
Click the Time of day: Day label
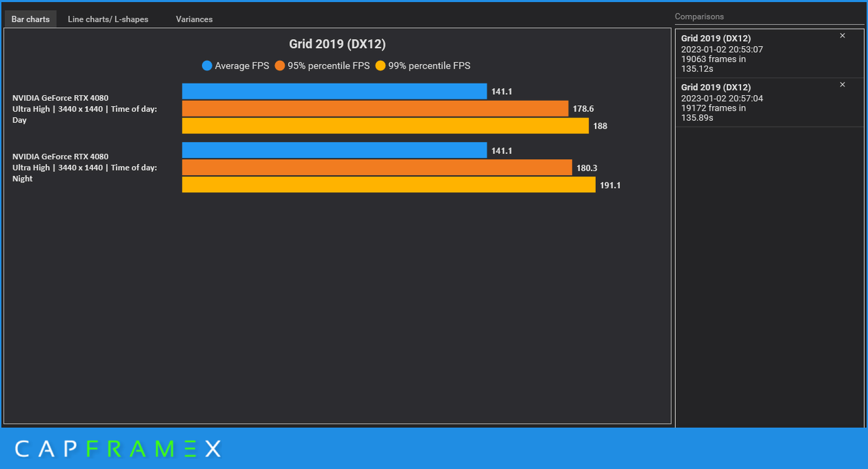(x=85, y=109)
